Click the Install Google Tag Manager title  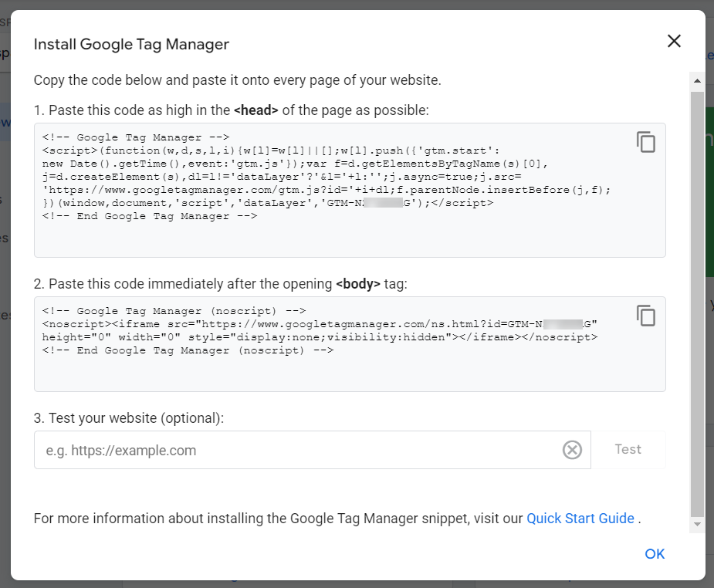tap(130, 44)
